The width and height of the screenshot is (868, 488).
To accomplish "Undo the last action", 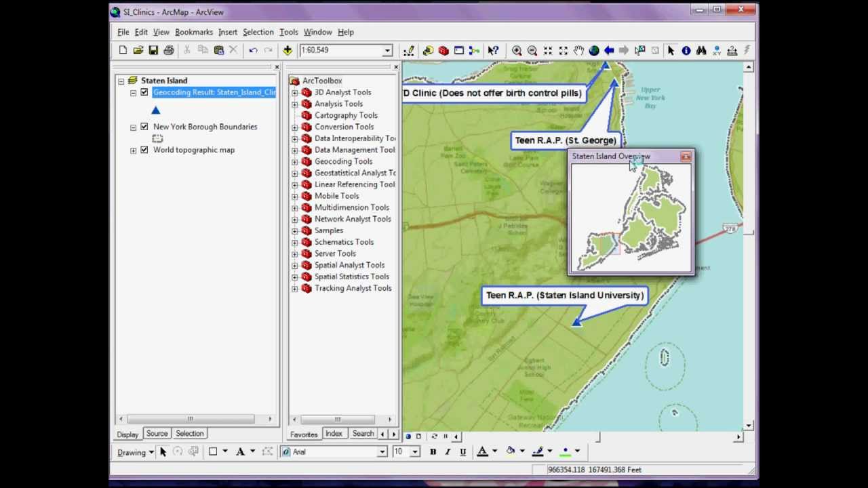I will point(253,50).
